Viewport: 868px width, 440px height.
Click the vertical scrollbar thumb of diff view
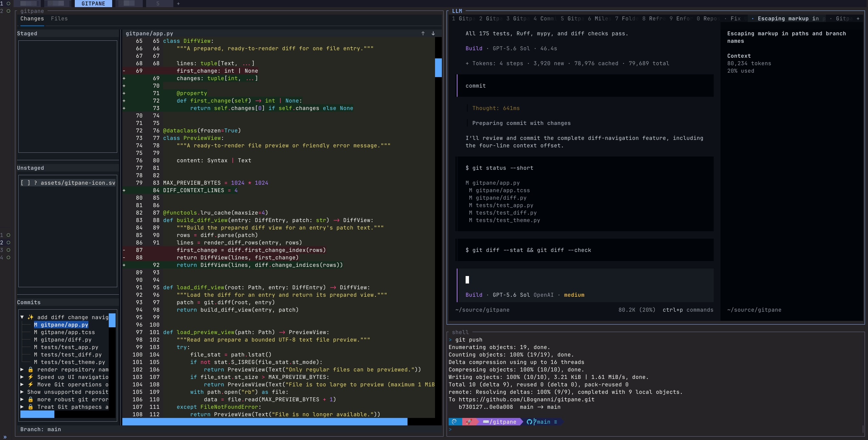[438, 68]
